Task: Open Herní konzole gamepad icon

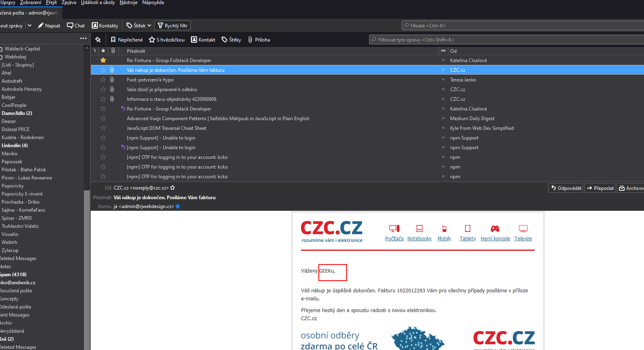Action: pos(495,229)
